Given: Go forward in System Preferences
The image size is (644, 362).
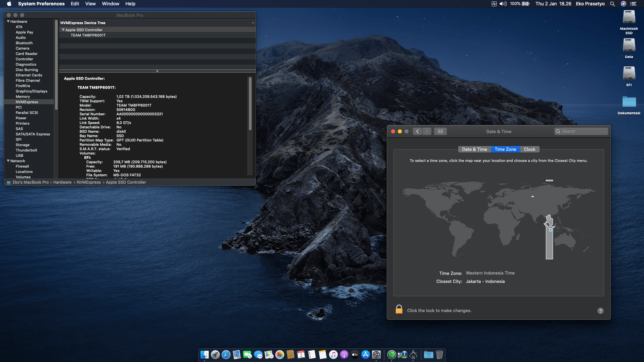Looking at the screenshot, I should 427,131.
